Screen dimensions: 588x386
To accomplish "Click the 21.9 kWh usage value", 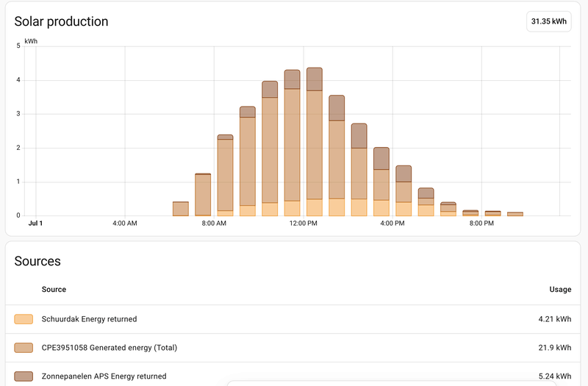I will pyautogui.click(x=555, y=348).
